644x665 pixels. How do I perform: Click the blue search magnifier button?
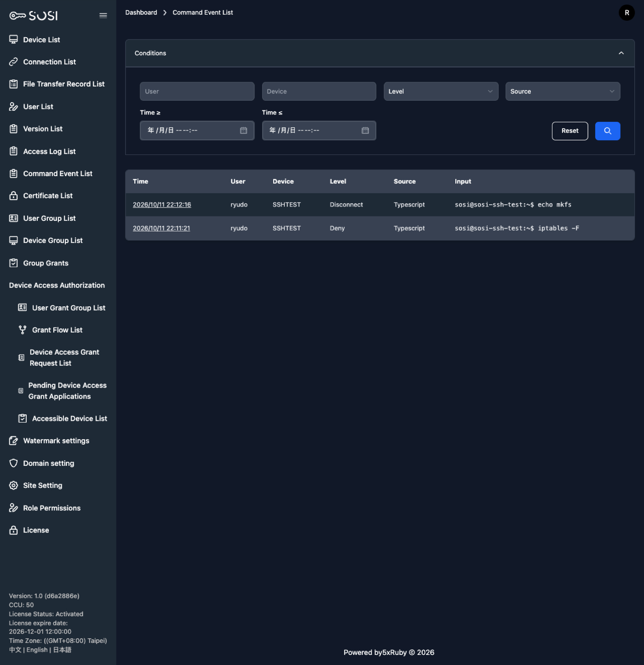(x=607, y=131)
